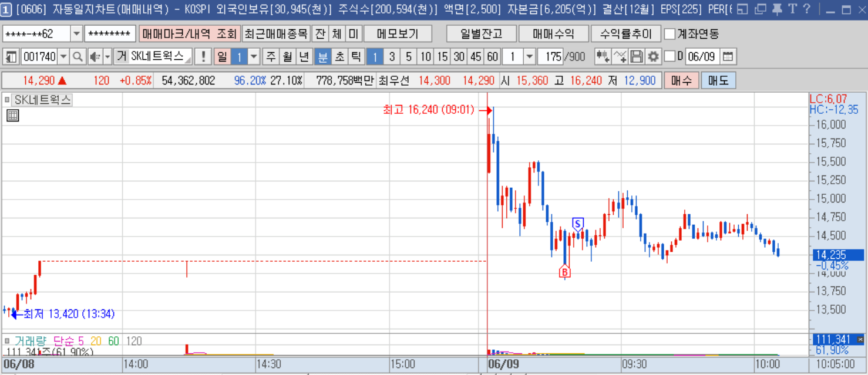Select the 월 monthly period toggle
The height and width of the screenshot is (375, 868).
pyautogui.click(x=287, y=57)
